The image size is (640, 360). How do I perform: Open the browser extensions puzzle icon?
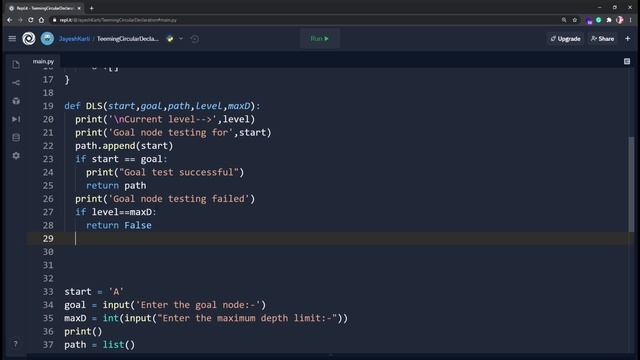pos(609,20)
